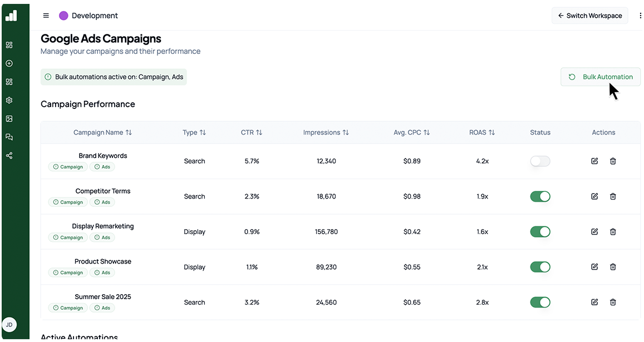Click Ads tag under Summer Sale 2025
644x342 pixels.
pyautogui.click(x=102, y=308)
